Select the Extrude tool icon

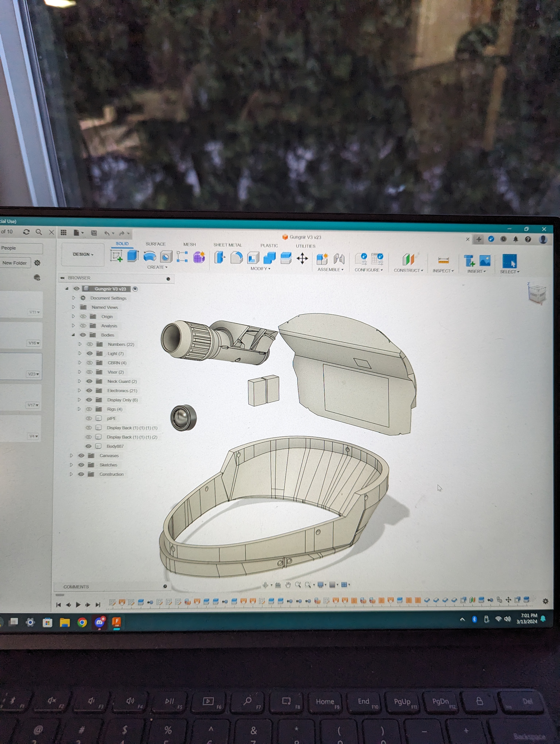[x=133, y=256]
